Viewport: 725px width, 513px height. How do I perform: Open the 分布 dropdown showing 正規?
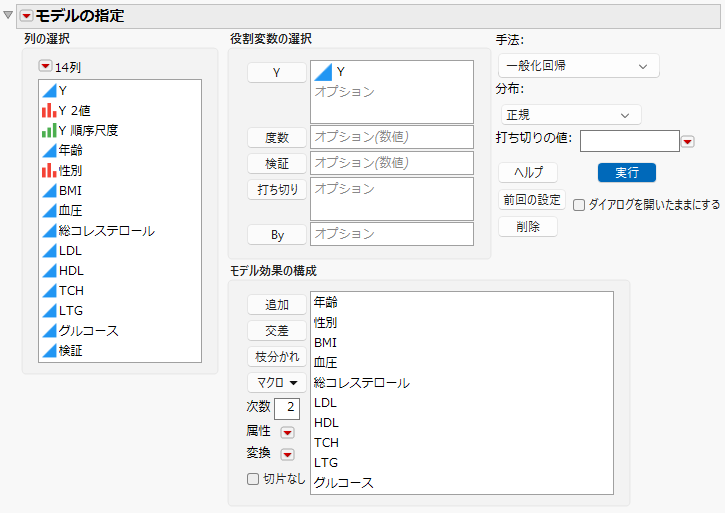[571, 115]
